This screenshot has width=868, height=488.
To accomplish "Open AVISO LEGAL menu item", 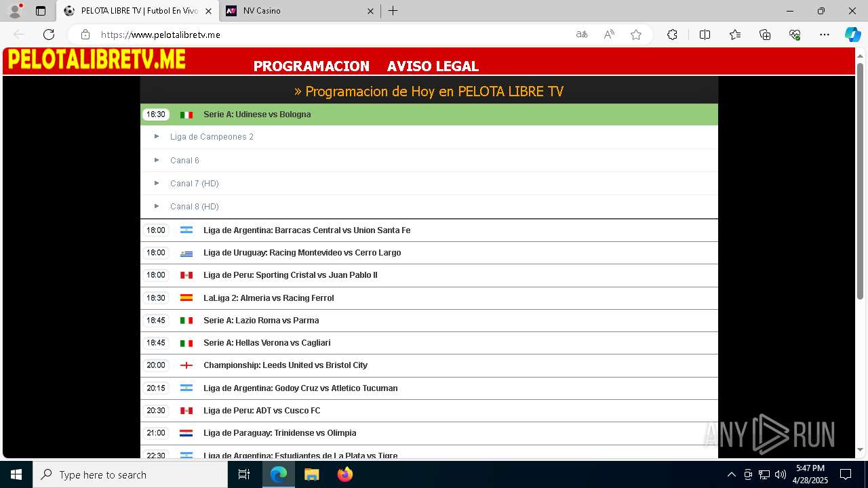I will coord(433,66).
